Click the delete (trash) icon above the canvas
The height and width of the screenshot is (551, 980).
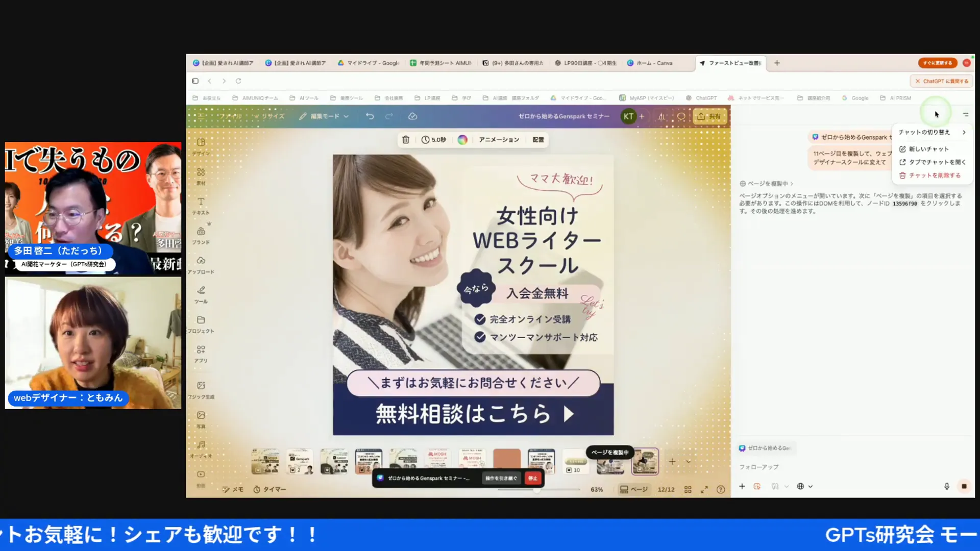click(x=406, y=139)
